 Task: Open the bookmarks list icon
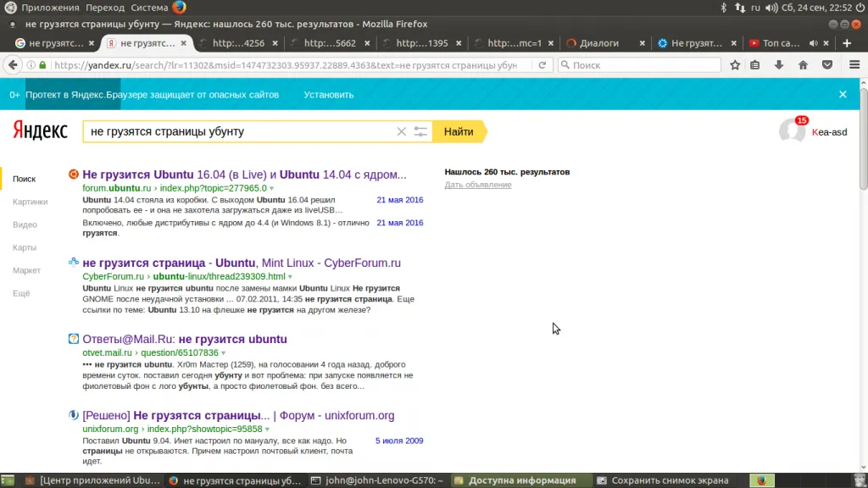[x=754, y=64]
